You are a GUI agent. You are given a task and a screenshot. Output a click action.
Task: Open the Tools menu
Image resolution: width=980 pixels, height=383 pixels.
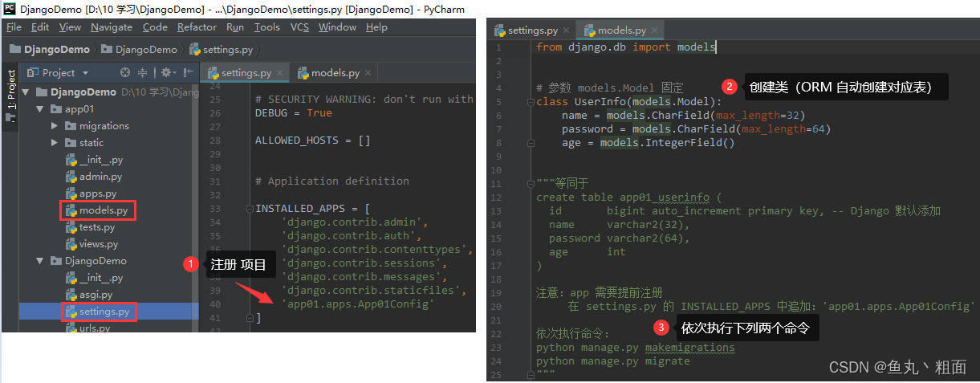[267, 27]
